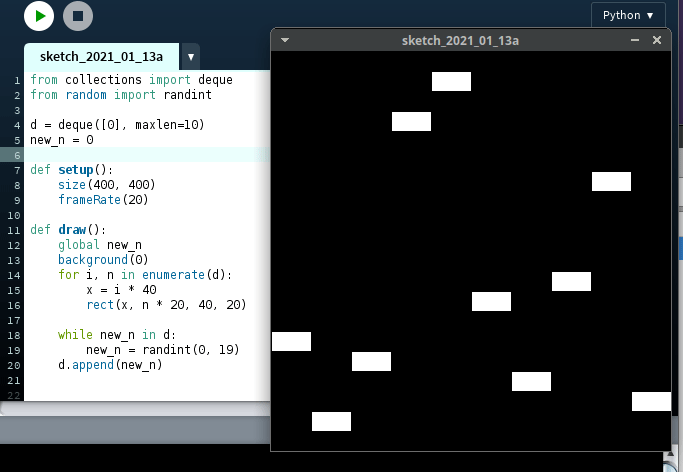
Task: Click line number 1 in gutter
Action: pos(17,81)
